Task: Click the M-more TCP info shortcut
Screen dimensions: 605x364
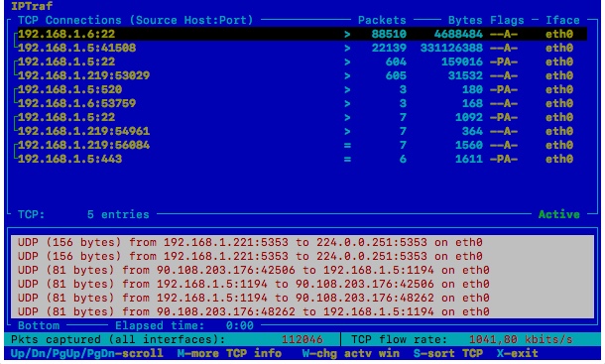Action: [229, 353]
